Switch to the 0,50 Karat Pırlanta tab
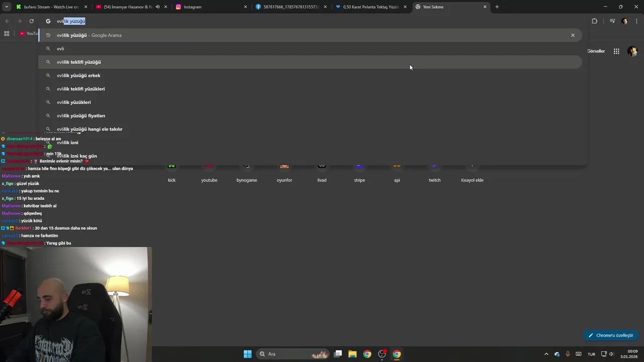 tap(371, 7)
